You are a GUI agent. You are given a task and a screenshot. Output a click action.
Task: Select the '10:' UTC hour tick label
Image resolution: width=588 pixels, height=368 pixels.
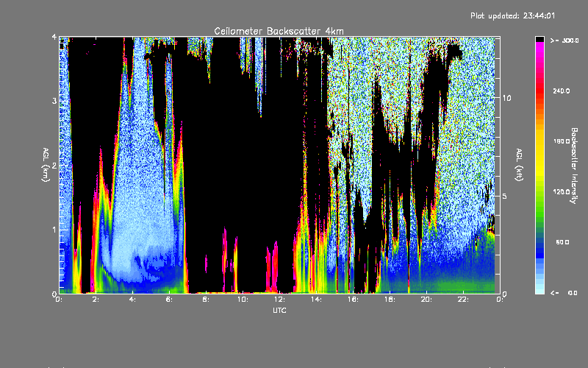click(243, 300)
